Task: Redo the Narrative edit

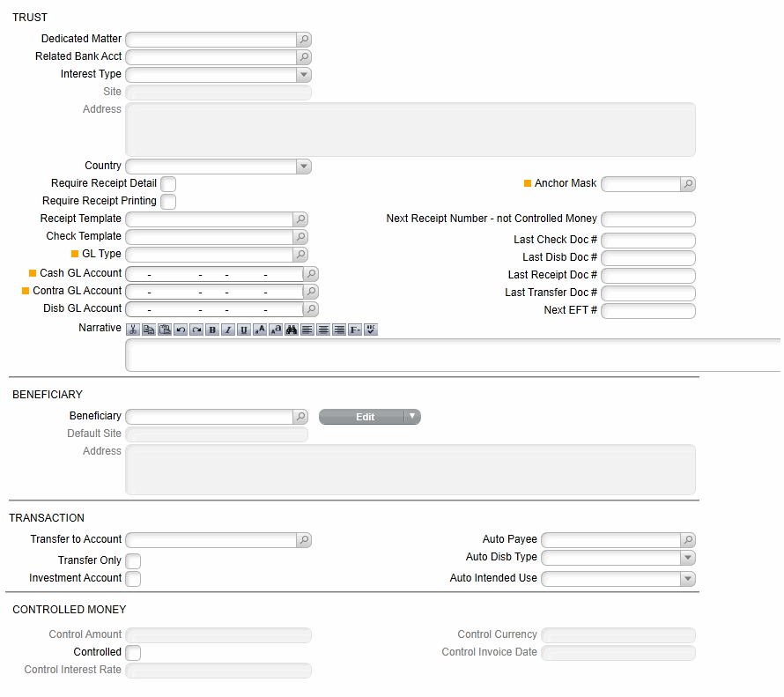Action: click(x=196, y=330)
